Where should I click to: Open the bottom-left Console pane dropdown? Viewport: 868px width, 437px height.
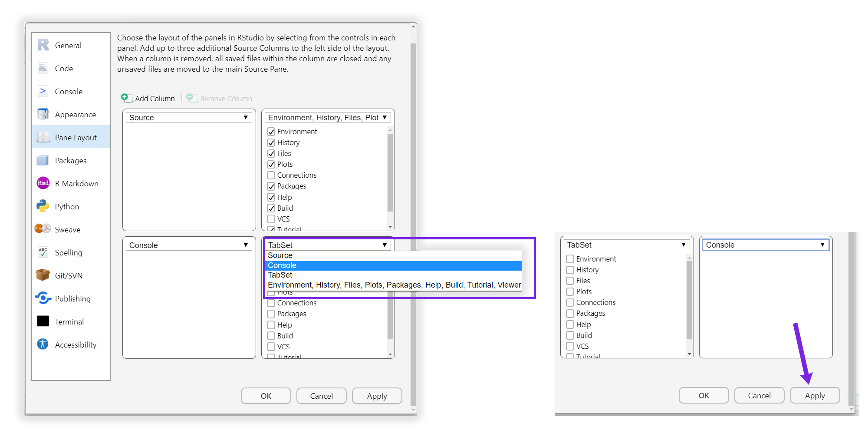(189, 245)
